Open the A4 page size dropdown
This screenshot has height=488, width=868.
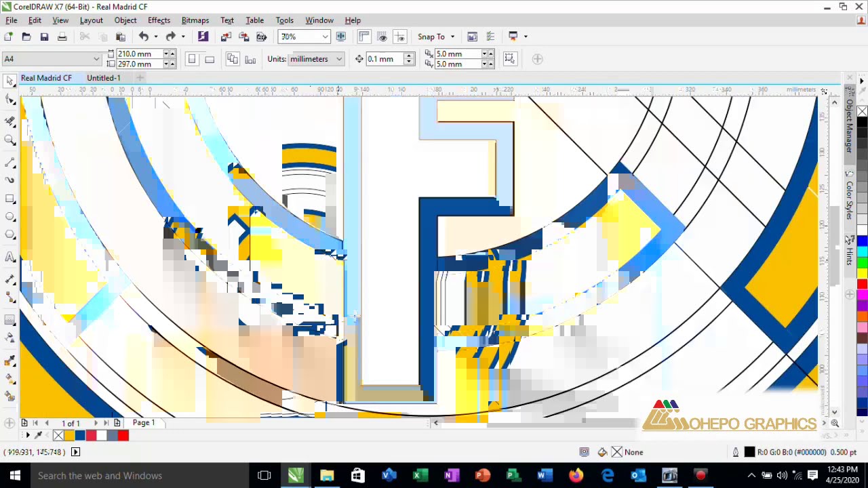(x=96, y=59)
